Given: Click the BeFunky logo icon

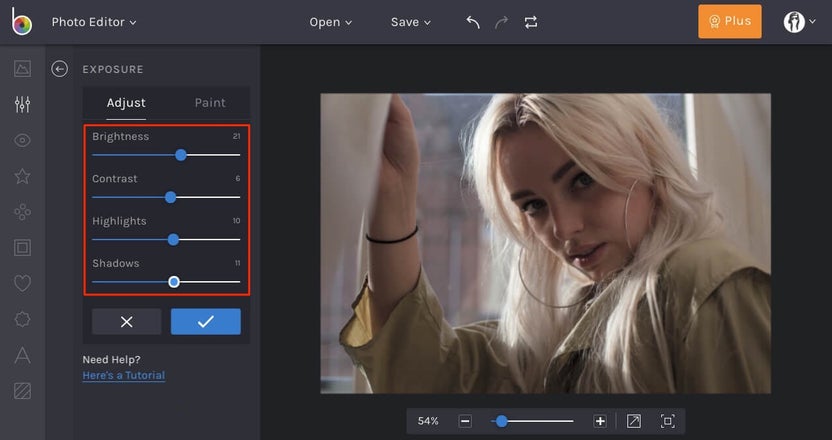Looking at the screenshot, I should [x=22, y=21].
